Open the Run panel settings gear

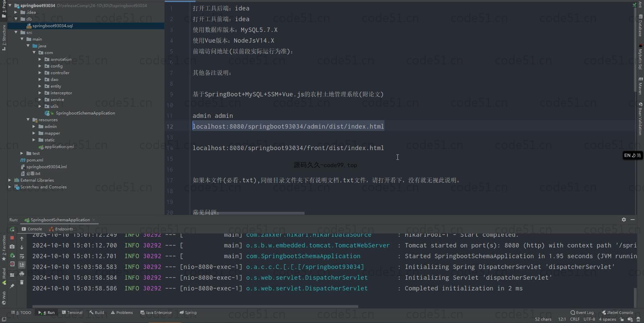click(x=624, y=220)
